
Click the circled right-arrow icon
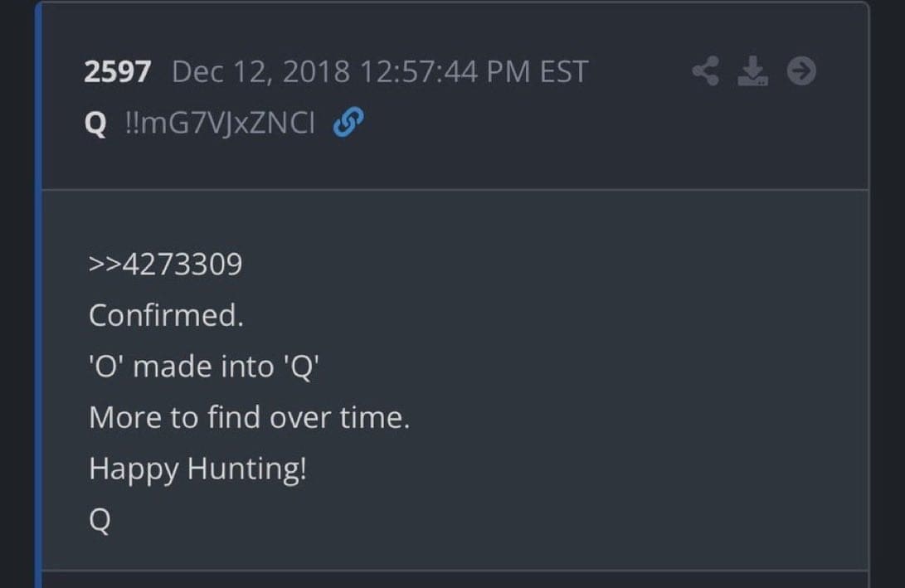(801, 72)
